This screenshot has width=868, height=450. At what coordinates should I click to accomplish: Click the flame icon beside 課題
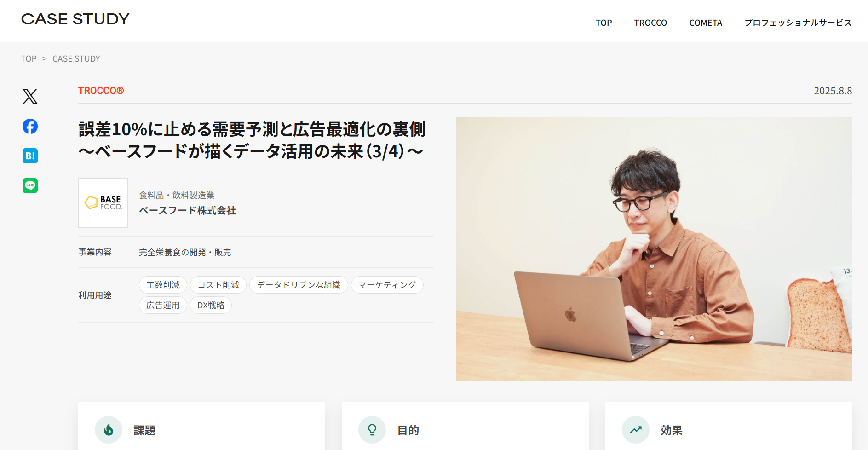pyautogui.click(x=109, y=430)
